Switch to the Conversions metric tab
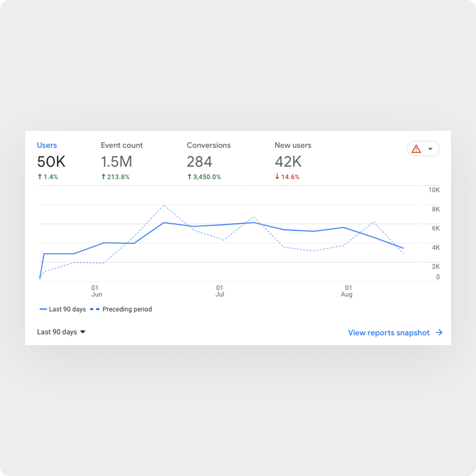 209,145
